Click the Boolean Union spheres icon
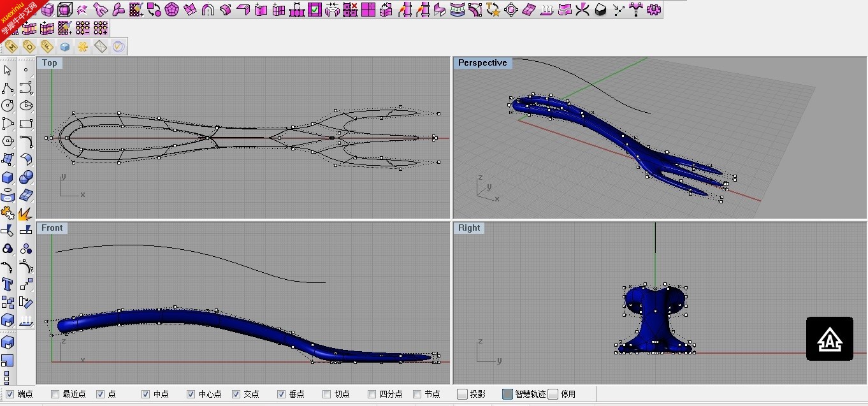 pyautogui.click(x=26, y=177)
